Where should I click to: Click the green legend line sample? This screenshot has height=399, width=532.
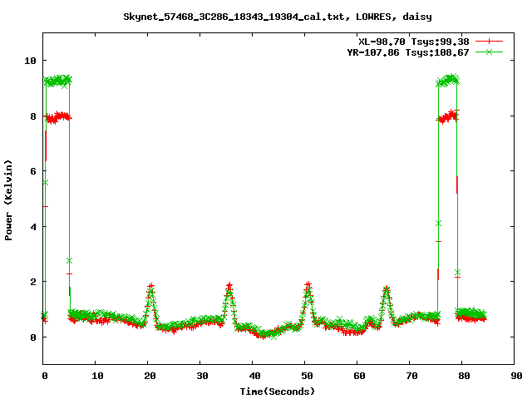[489, 52]
